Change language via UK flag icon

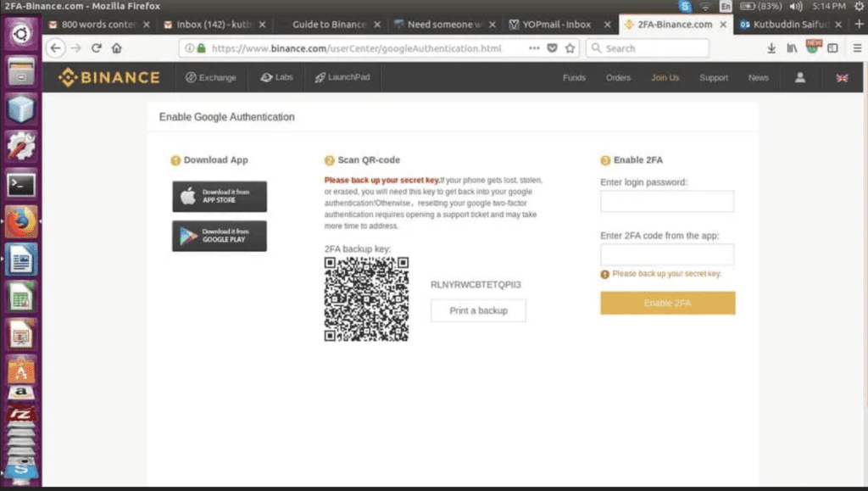(842, 77)
